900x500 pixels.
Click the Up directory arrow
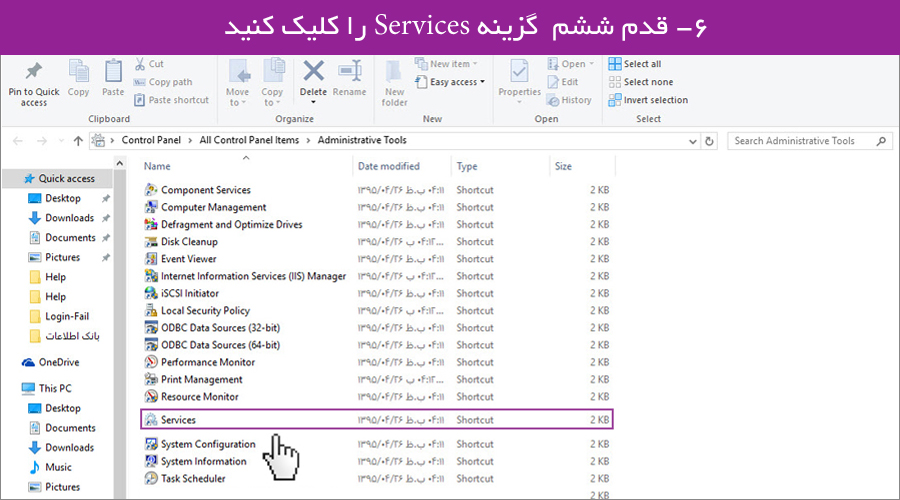point(78,141)
